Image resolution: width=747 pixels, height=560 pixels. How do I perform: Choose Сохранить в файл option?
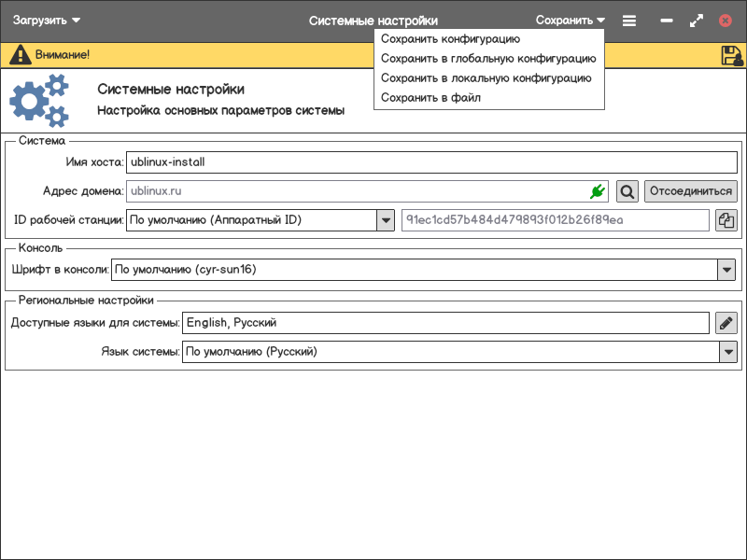(430, 98)
